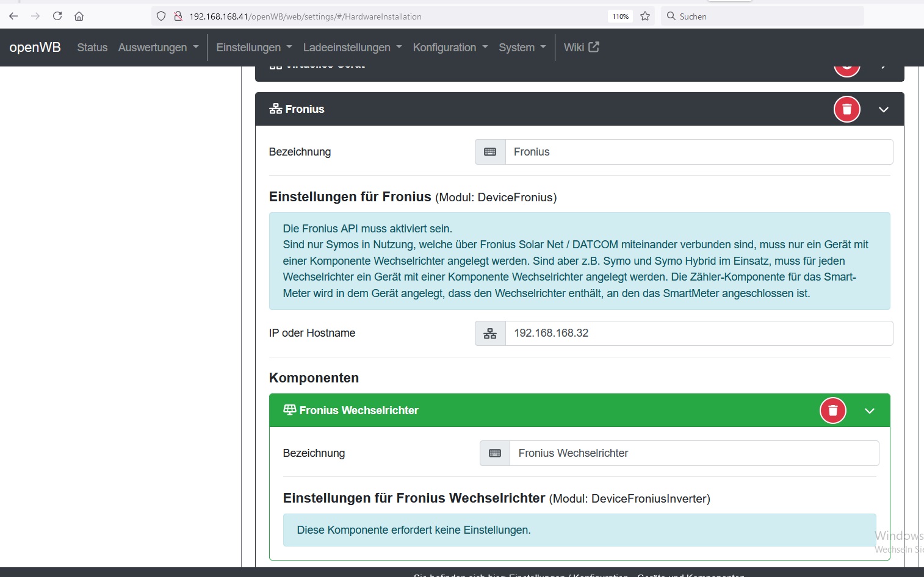Edit the Fronius Bezeichnung text field
This screenshot has height=577, width=924.
[699, 152]
